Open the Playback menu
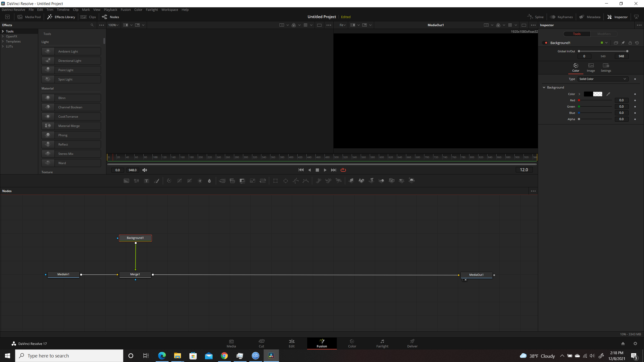 [x=110, y=10]
